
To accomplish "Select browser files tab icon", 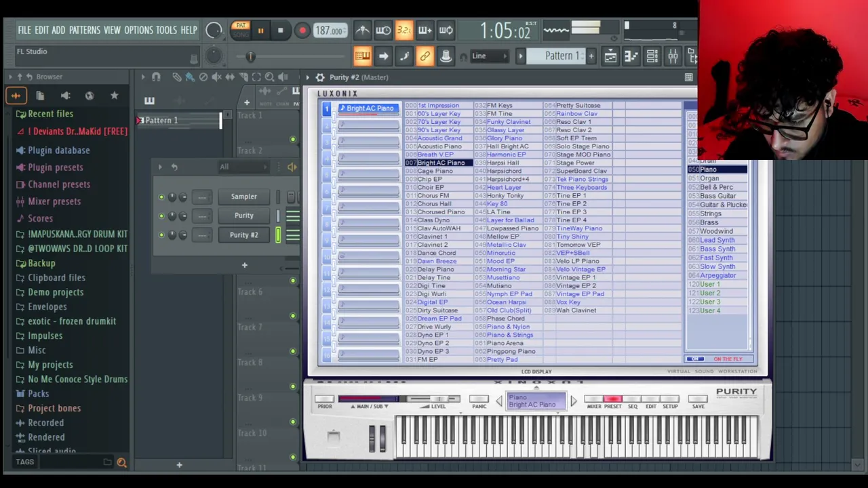I will (x=40, y=96).
